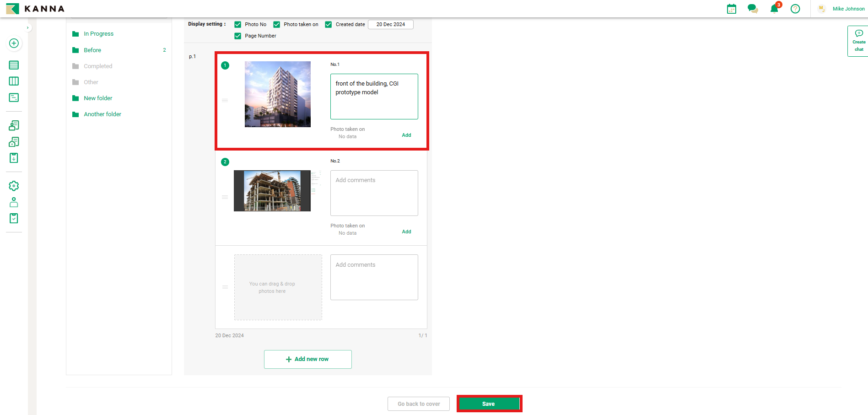Uncheck the Photo No checkbox
The image size is (868, 415).
pos(238,25)
